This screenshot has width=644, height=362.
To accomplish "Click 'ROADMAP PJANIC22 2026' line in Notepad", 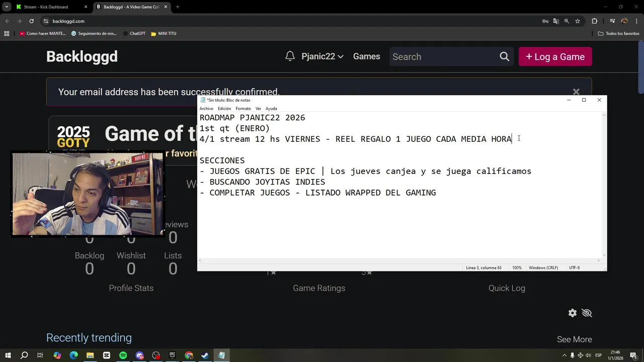I will point(252,118).
